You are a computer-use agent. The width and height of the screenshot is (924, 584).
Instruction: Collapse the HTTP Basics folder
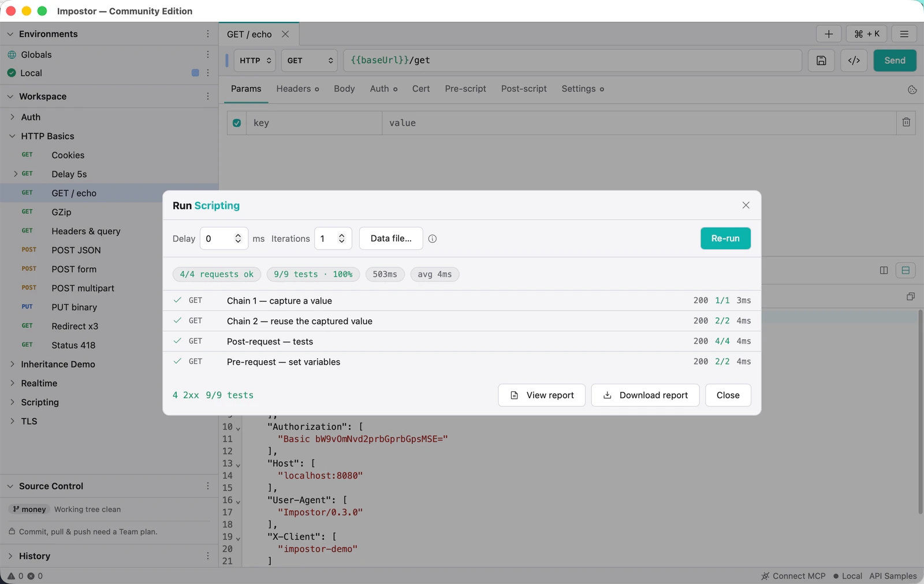(x=12, y=136)
